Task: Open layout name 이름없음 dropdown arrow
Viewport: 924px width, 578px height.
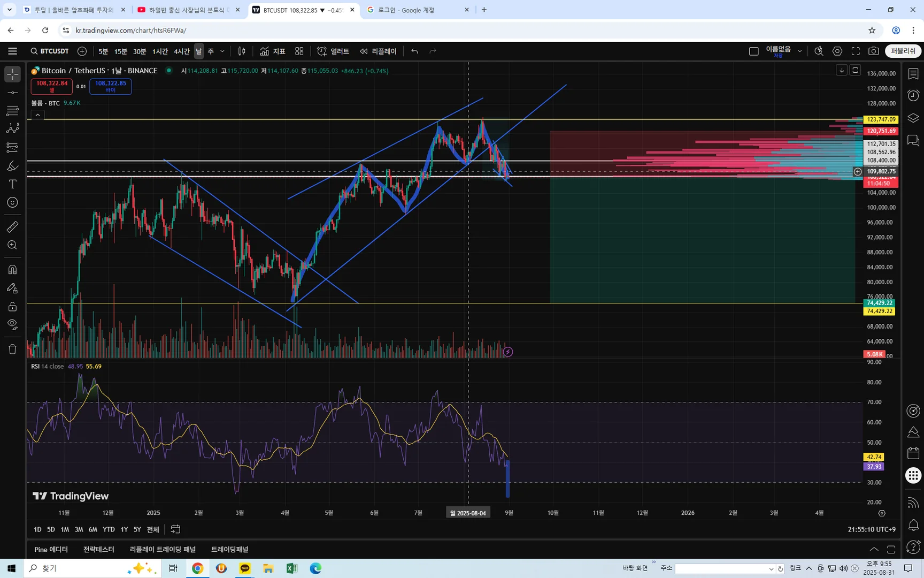Action: [x=799, y=51]
